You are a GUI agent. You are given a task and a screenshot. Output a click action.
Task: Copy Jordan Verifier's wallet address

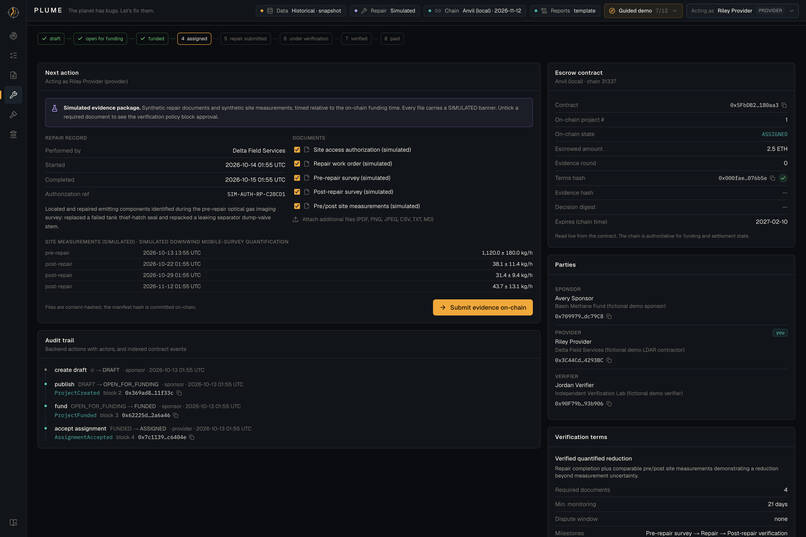click(609, 404)
